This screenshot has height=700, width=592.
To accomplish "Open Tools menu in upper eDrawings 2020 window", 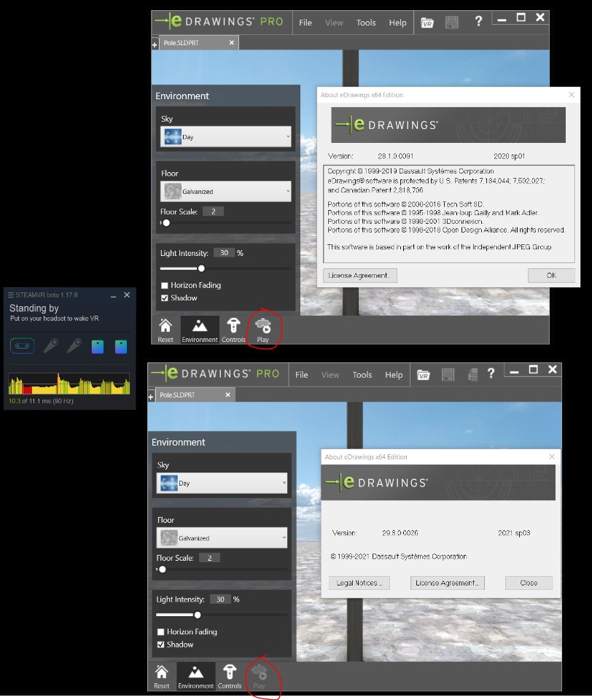I will click(366, 23).
